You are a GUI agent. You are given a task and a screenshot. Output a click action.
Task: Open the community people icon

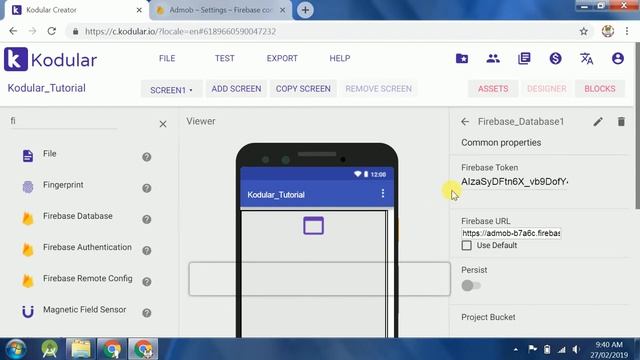(x=493, y=59)
